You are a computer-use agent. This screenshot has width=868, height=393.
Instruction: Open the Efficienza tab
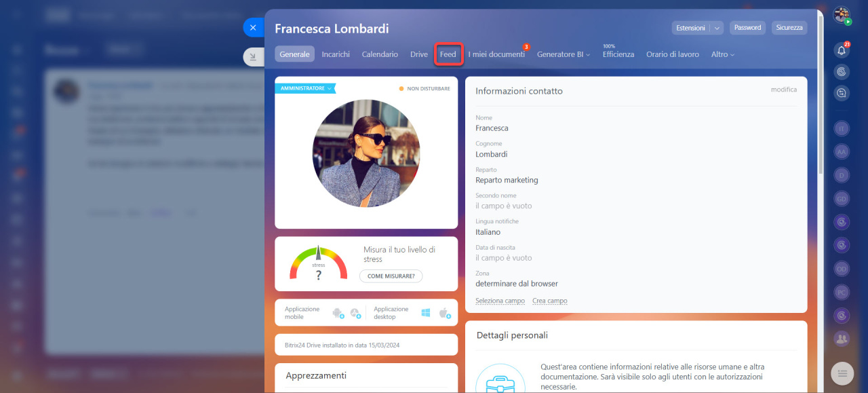click(618, 54)
